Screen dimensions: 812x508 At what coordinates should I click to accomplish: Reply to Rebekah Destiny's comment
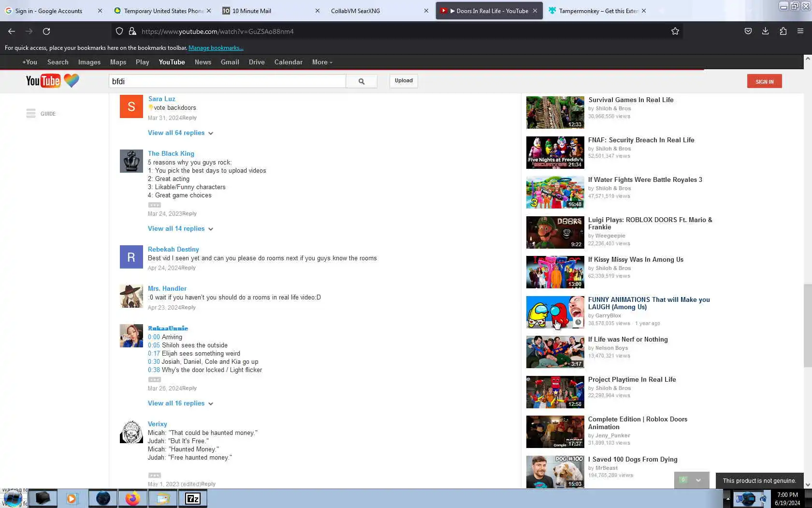pos(188,268)
